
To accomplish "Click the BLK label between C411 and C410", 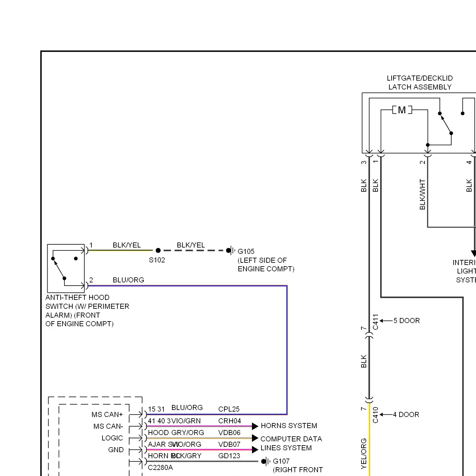I will click(x=364, y=361).
